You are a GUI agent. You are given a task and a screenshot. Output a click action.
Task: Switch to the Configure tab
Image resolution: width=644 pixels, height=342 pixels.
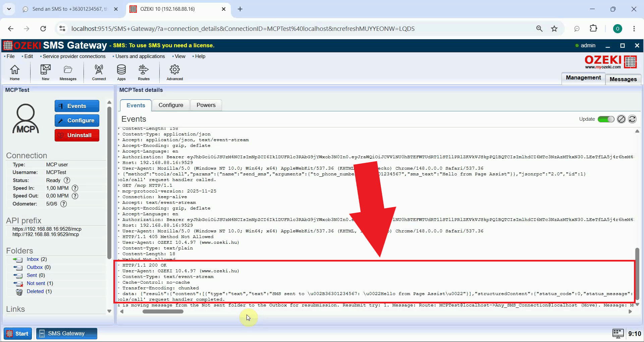point(171,105)
